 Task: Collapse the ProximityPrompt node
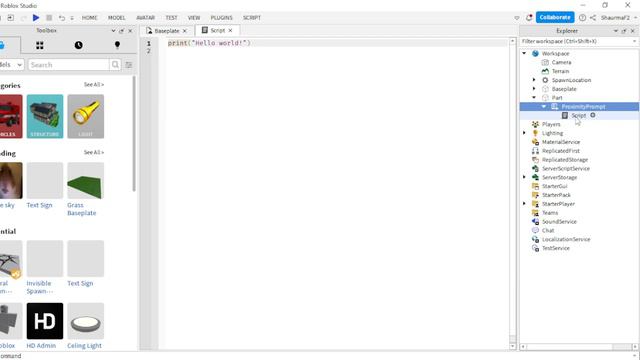544,107
